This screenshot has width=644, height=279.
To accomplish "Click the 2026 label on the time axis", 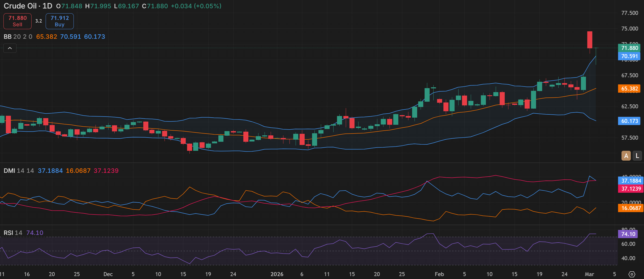I will (277, 274).
